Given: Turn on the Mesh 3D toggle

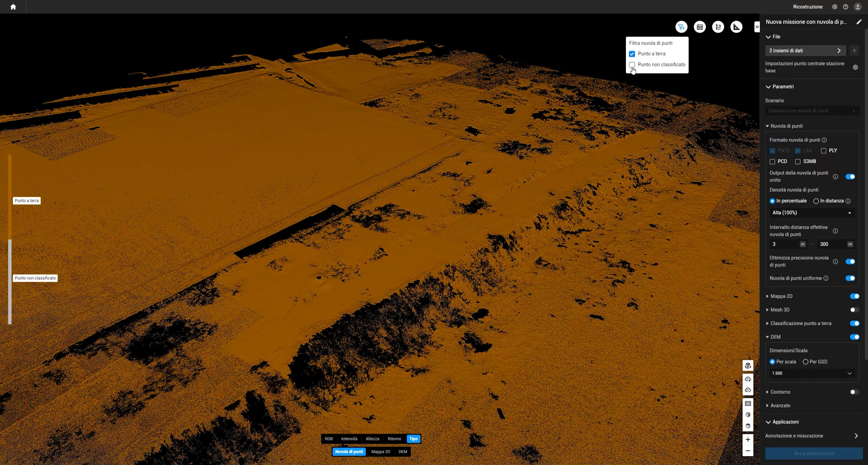Looking at the screenshot, I should coord(854,310).
